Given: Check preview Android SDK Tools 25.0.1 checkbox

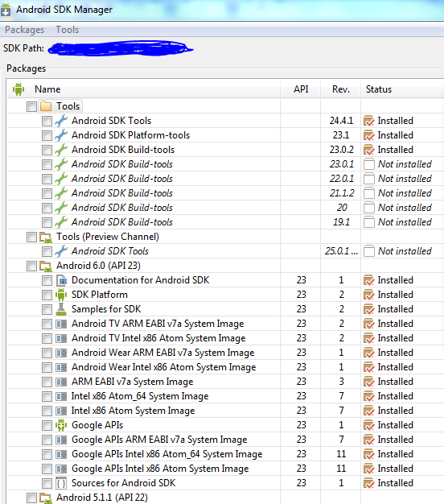Looking at the screenshot, I should point(47,252).
